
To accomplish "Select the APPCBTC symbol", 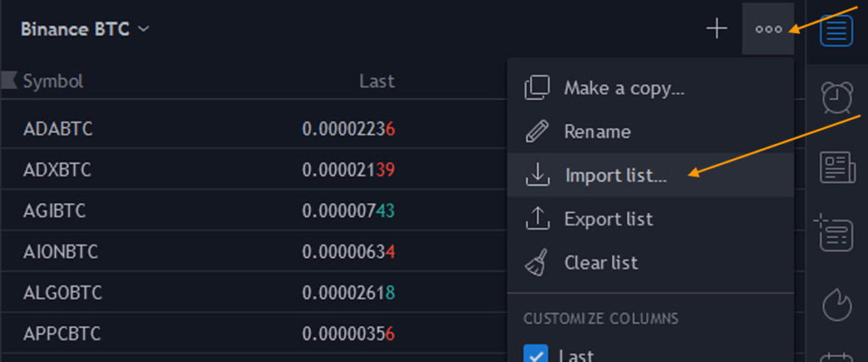I will 62,333.
